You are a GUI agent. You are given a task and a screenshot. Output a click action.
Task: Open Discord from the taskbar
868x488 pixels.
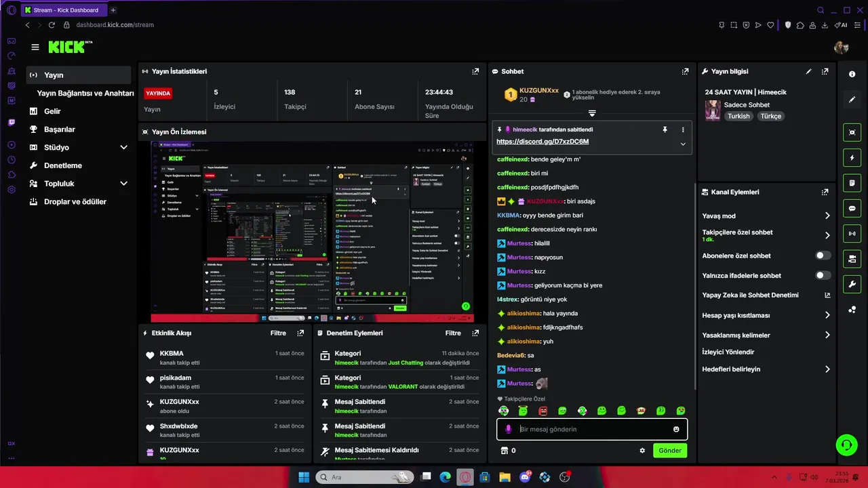524,477
